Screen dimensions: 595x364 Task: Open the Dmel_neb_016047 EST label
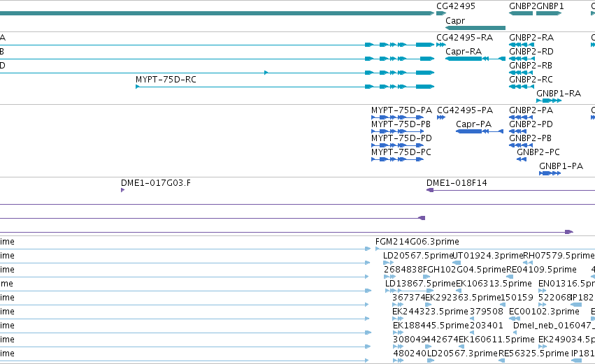tap(554, 326)
